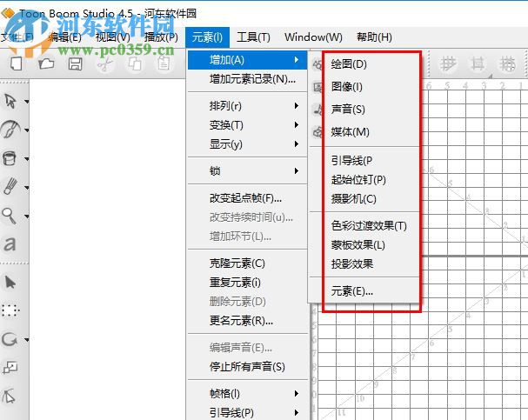Select the Dropper tool
Image resolution: width=528 pixels, height=420 pixels.
10,186
